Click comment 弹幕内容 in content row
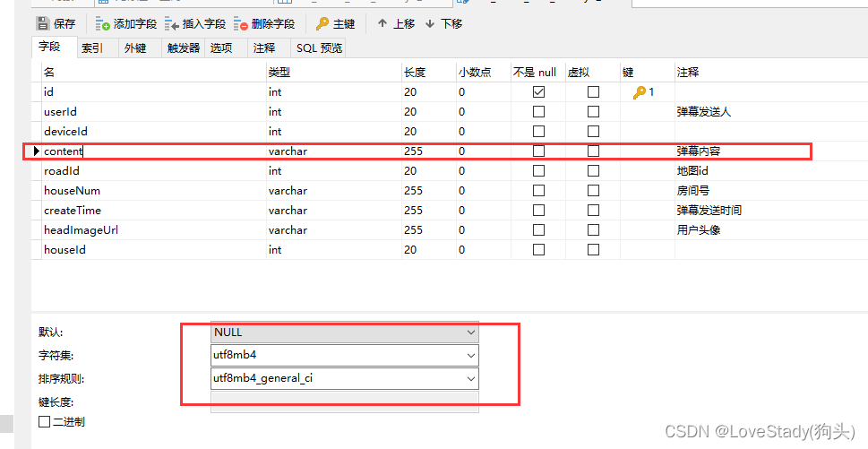The image size is (868, 449). (x=698, y=151)
